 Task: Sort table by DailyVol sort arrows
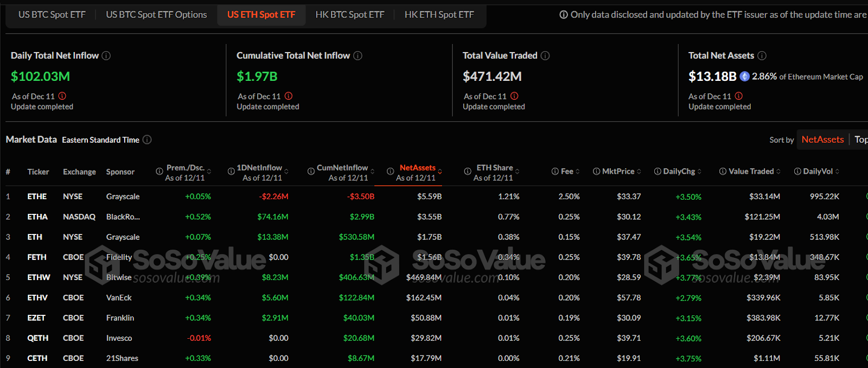click(838, 172)
